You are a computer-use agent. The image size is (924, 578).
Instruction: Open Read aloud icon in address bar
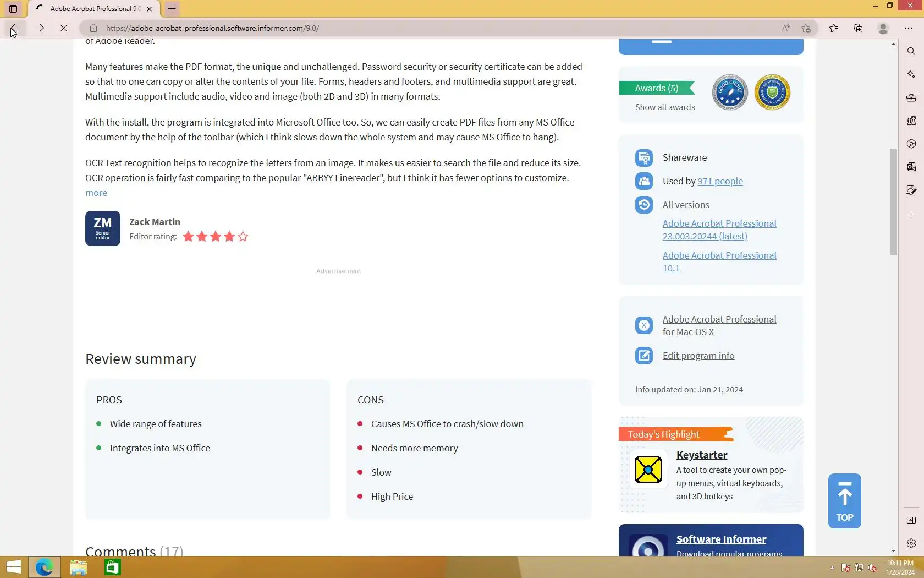click(786, 28)
